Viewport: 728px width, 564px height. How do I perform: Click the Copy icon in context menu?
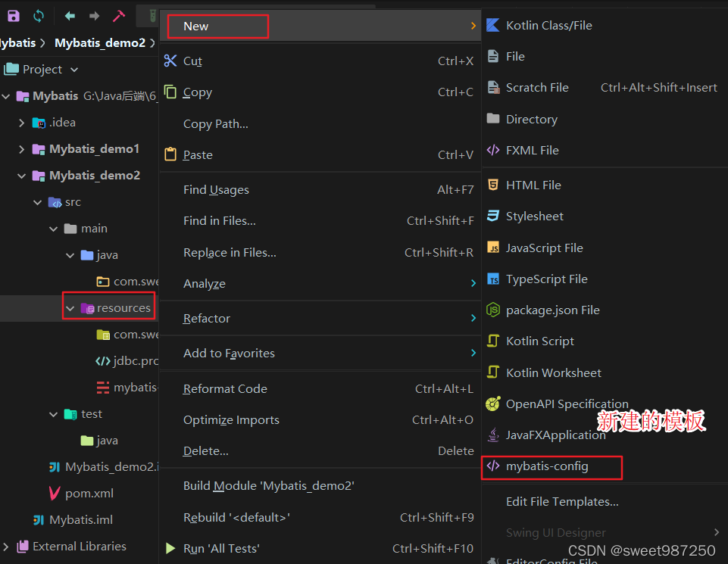coord(170,92)
